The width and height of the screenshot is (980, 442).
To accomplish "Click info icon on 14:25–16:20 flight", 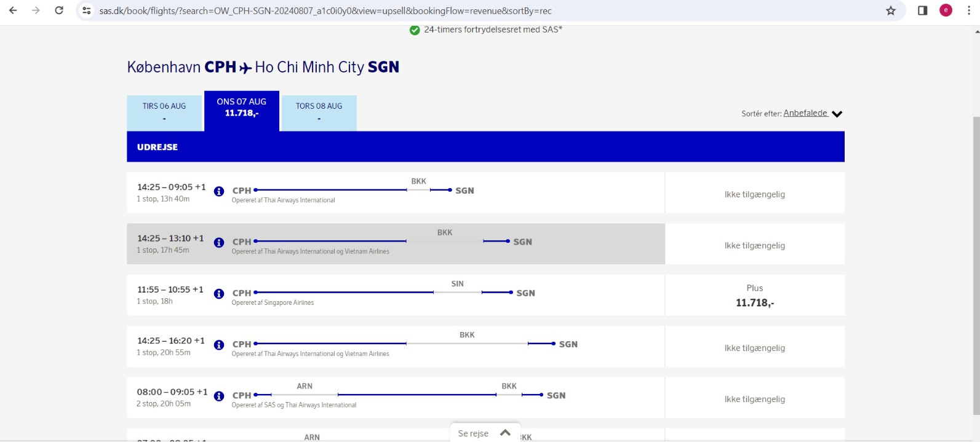I will point(219,345).
